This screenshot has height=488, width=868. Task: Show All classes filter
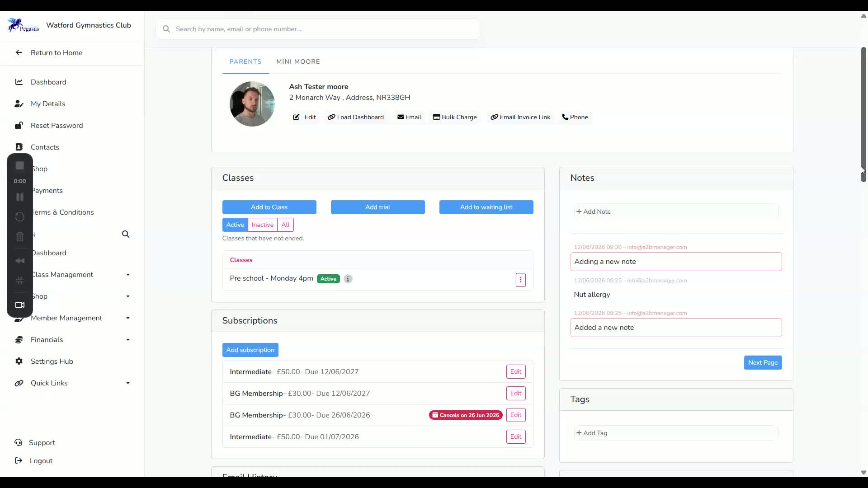coord(285,225)
